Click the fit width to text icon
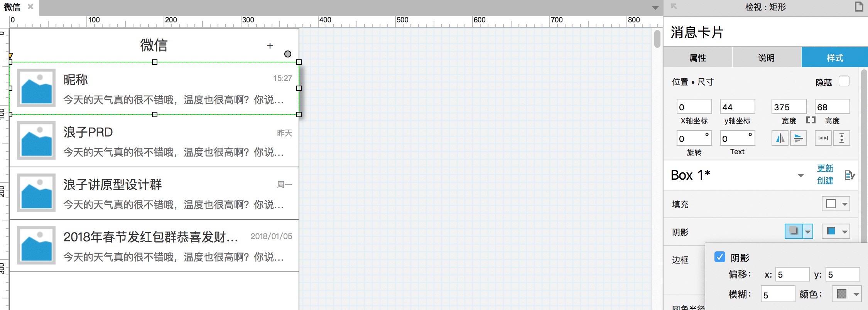This screenshot has width=868, height=310. 823,138
